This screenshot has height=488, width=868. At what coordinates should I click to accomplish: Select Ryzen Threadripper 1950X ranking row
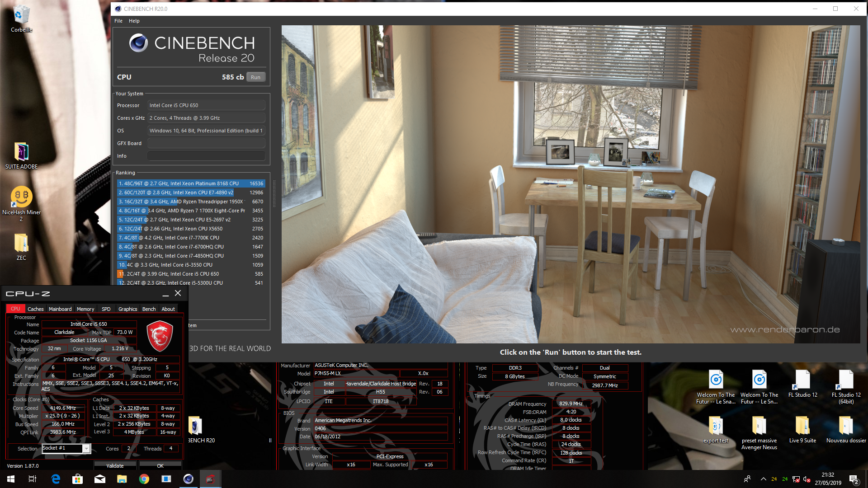pyautogui.click(x=191, y=202)
